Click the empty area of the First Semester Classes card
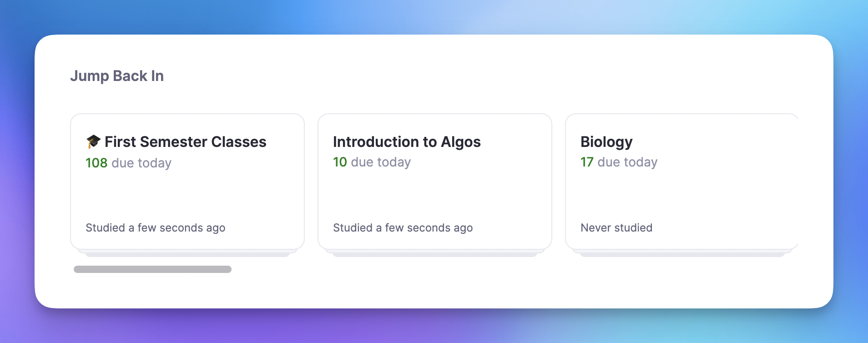Viewport: 868px width, 343px height. 187,198
